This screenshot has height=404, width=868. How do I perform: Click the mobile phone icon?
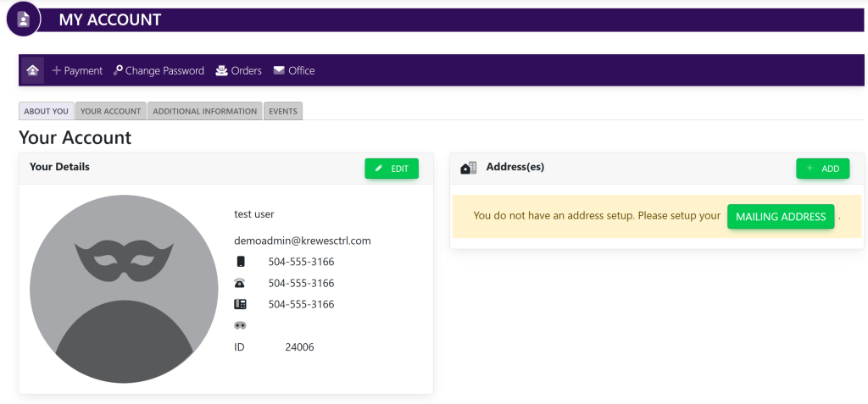click(x=240, y=262)
